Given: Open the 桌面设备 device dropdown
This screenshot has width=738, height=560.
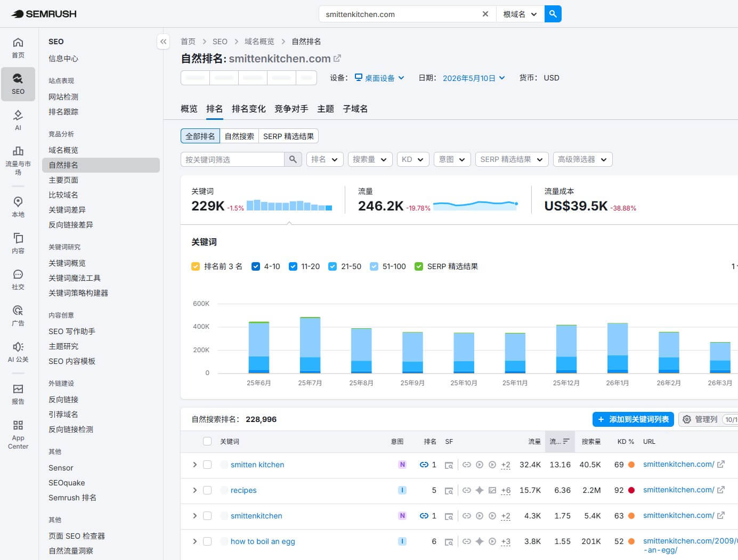Looking at the screenshot, I should click(x=379, y=78).
